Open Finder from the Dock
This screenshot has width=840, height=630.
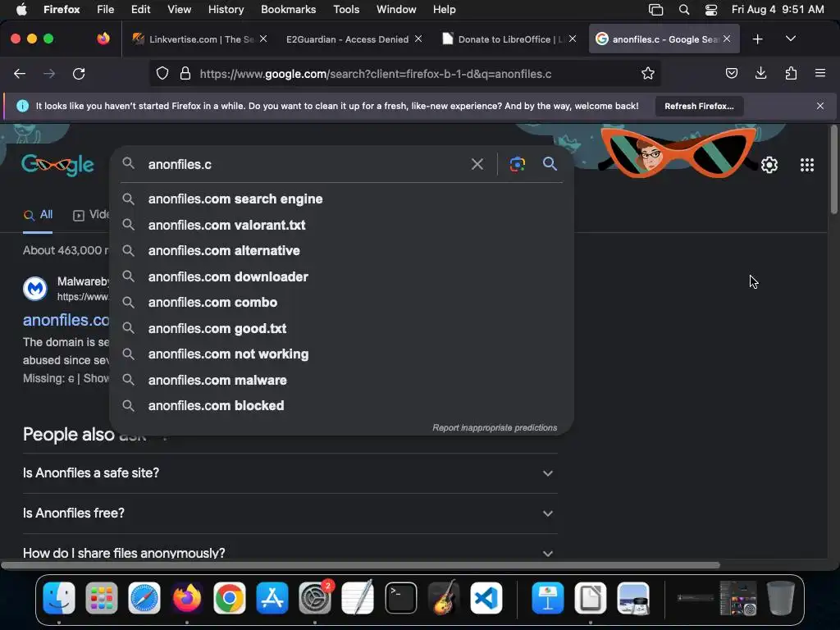[x=59, y=598]
